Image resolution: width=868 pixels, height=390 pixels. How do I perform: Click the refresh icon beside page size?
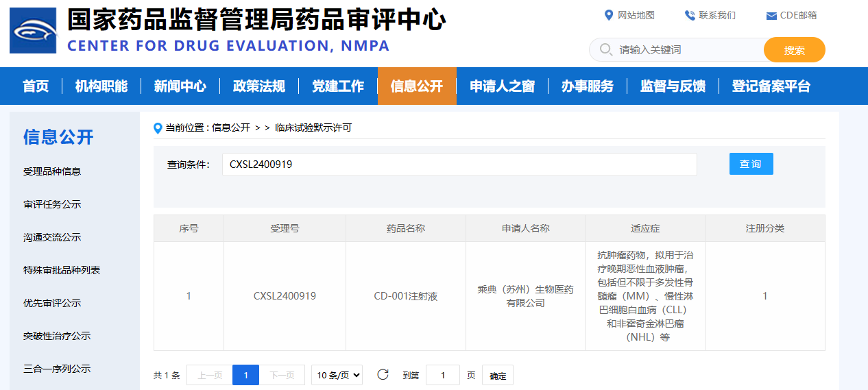383,374
